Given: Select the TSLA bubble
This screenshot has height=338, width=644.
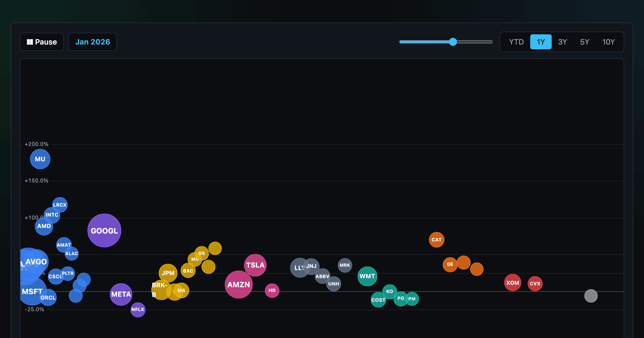Looking at the screenshot, I should [255, 265].
